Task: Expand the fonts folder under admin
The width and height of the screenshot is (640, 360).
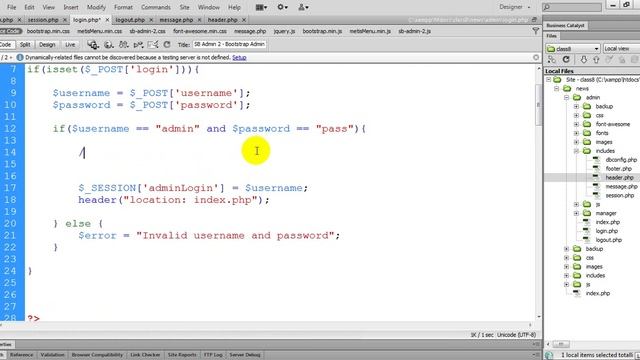Action: (576, 133)
